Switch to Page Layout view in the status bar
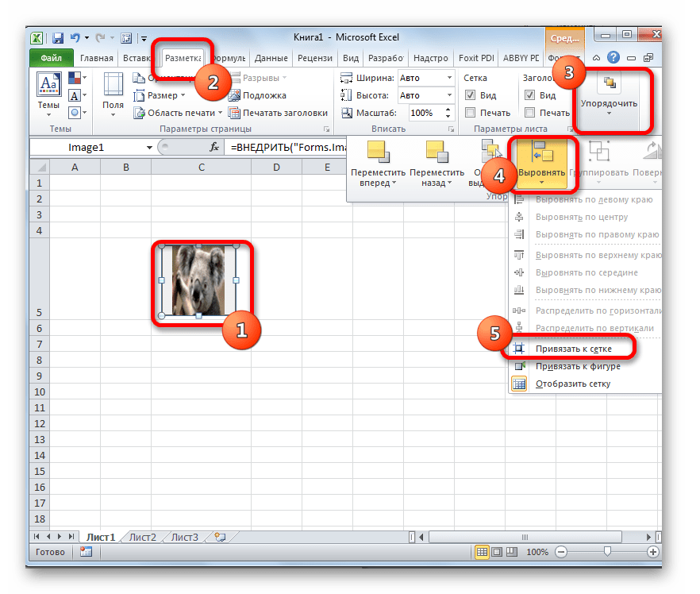The width and height of the screenshot is (700, 594). click(497, 552)
